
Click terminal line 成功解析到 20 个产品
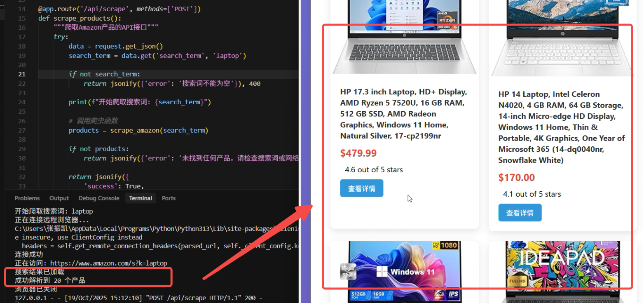50,281
